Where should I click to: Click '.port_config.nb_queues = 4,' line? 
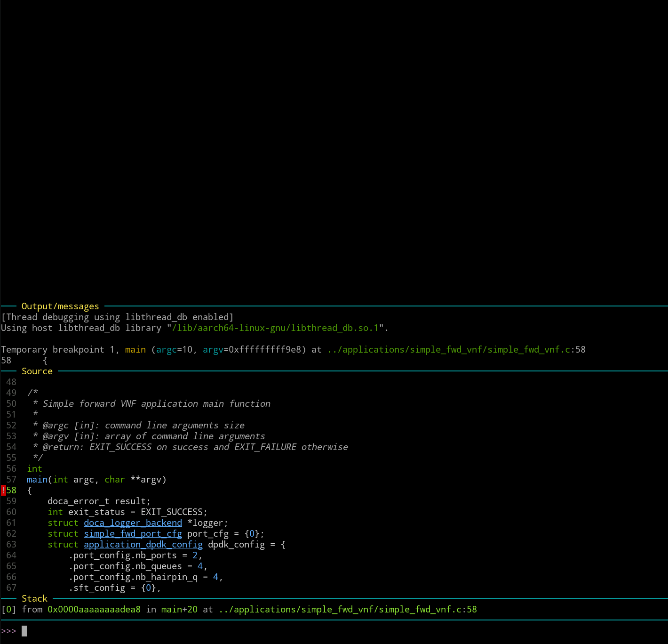(138, 566)
